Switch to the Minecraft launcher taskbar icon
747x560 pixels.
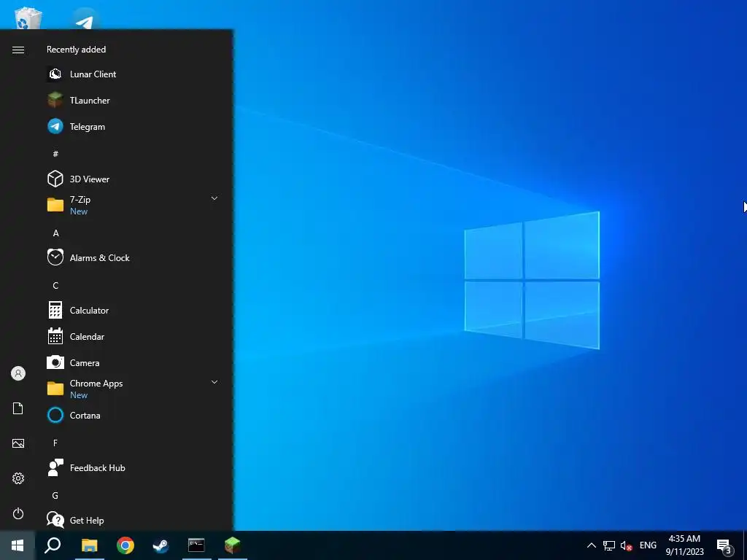[233, 545]
